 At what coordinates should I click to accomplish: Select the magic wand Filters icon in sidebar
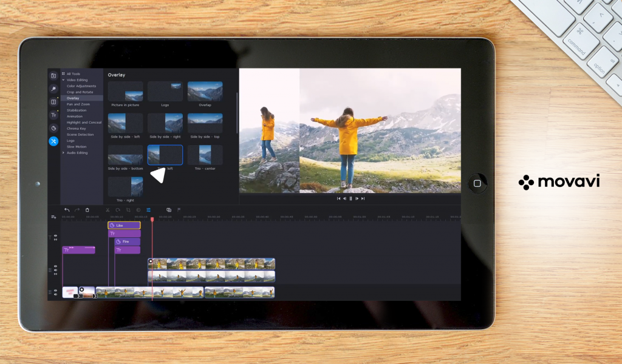[x=53, y=89]
